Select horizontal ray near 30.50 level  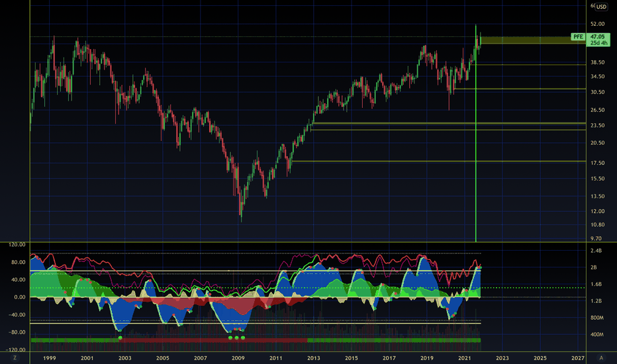coord(520,89)
